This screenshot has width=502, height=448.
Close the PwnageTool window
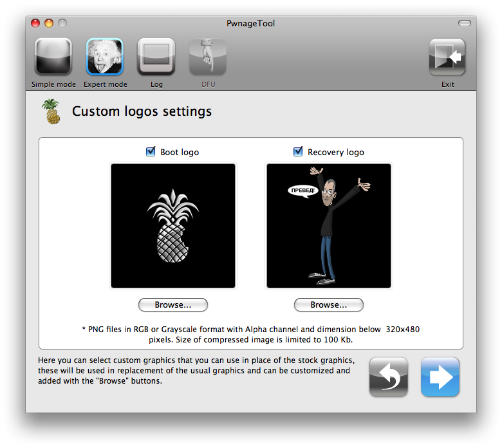pyautogui.click(x=35, y=24)
